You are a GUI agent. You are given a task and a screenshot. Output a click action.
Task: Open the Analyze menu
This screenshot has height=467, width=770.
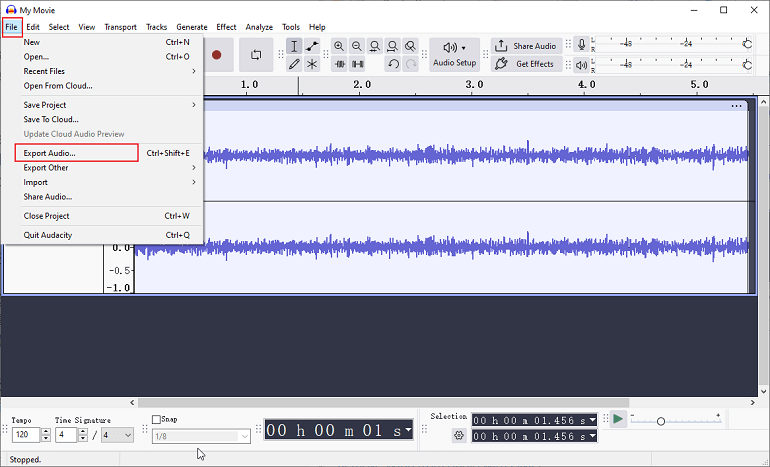259,27
